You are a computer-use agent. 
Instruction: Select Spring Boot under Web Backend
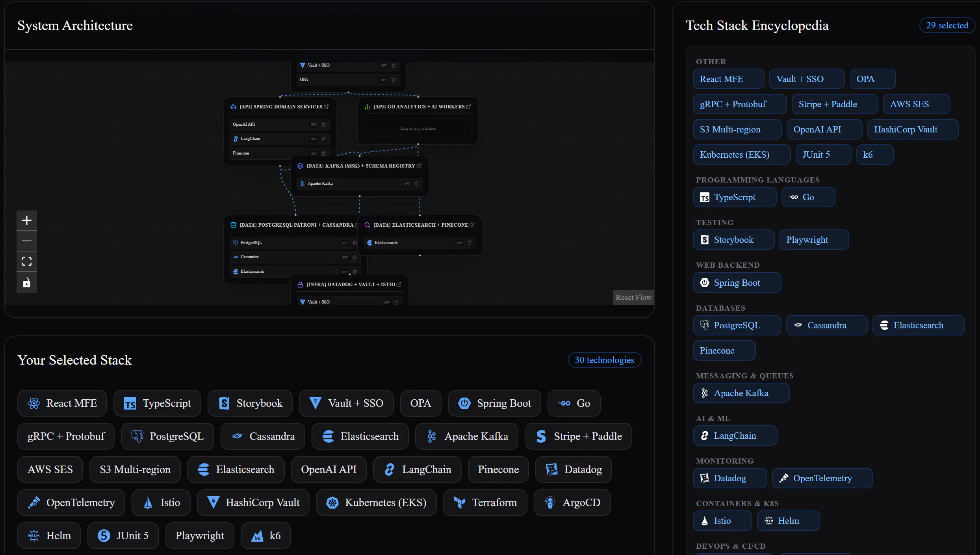tap(737, 283)
